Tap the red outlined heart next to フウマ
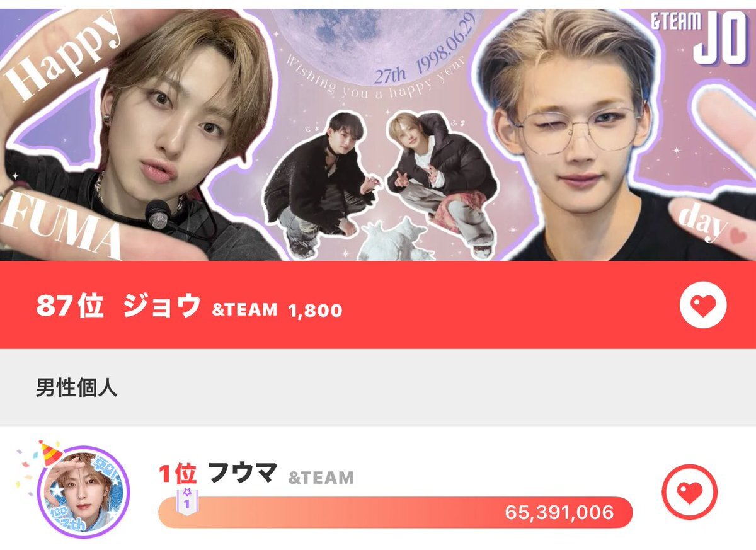Image resolution: width=756 pixels, height=550 pixels. pyautogui.click(x=689, y=491)
